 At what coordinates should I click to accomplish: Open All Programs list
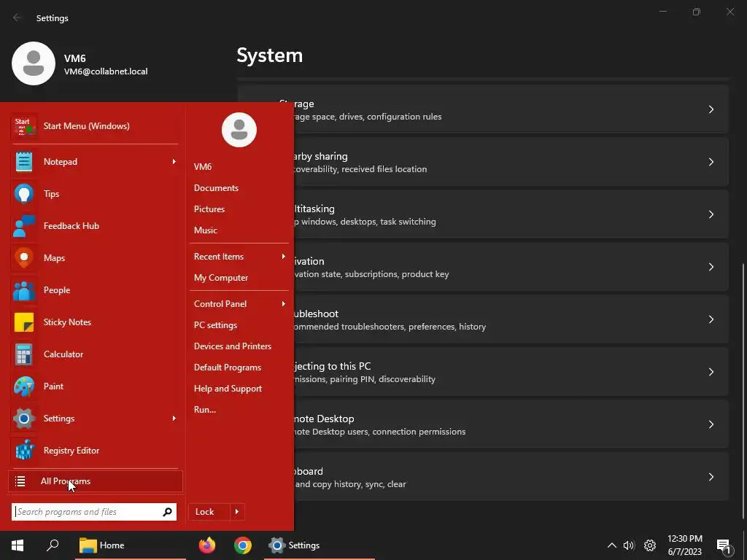[x=96, y=481]
